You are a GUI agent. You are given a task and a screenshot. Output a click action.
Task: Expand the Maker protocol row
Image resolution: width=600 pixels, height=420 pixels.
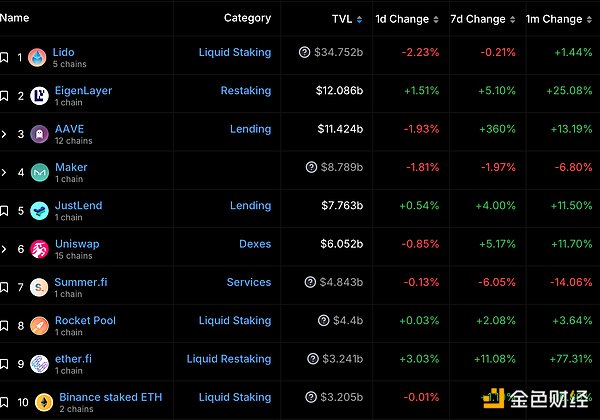pos(5,173)
